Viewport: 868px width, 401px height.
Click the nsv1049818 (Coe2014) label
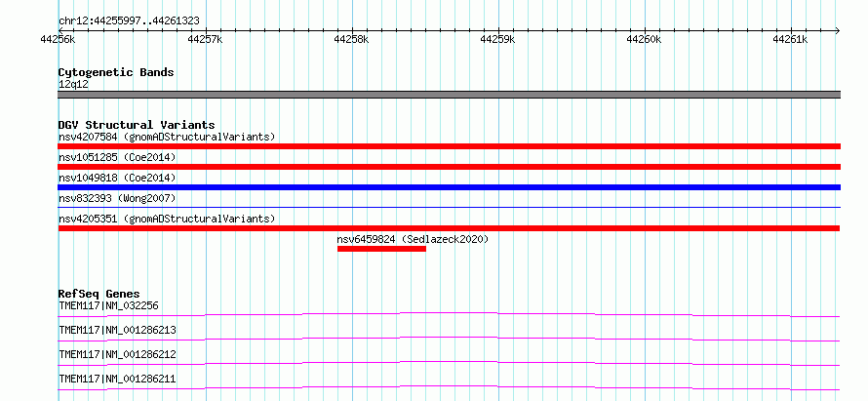pyautogui.click(x=117, y=178)
